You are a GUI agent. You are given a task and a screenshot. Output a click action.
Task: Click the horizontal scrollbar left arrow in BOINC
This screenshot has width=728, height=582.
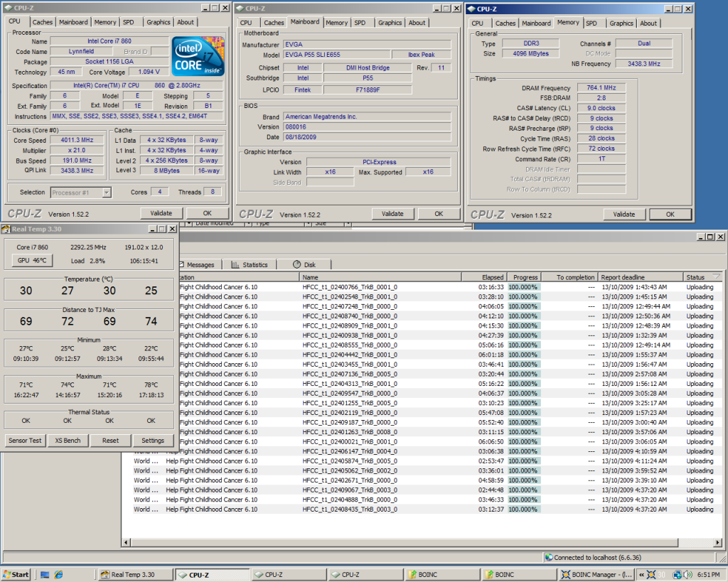pos(126,542)
